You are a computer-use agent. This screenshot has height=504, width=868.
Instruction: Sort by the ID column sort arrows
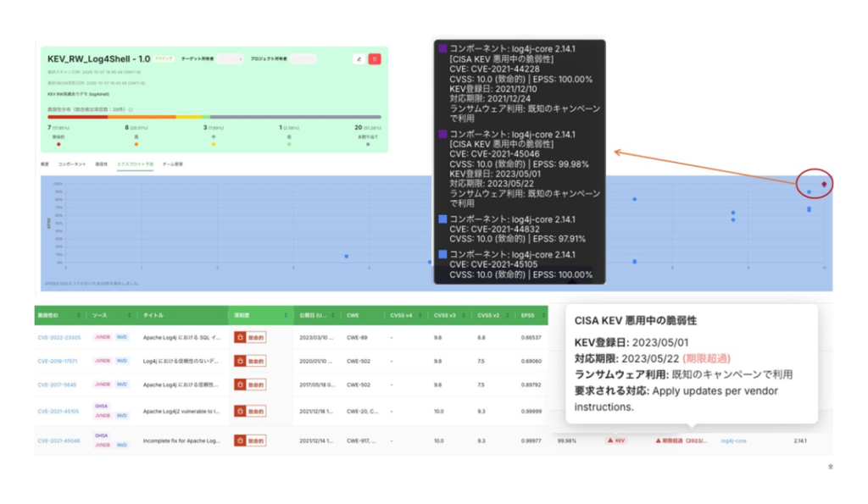[x=78, y=315]
